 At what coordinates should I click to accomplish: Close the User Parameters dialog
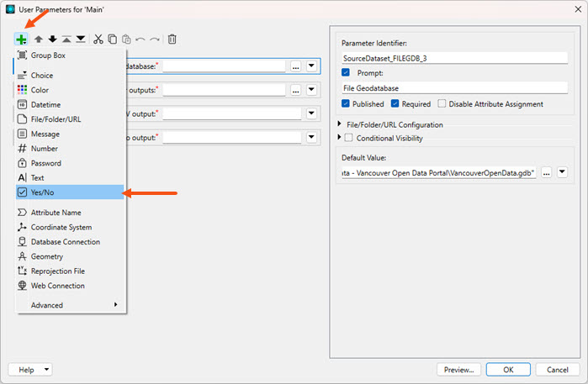coord(578,9)
